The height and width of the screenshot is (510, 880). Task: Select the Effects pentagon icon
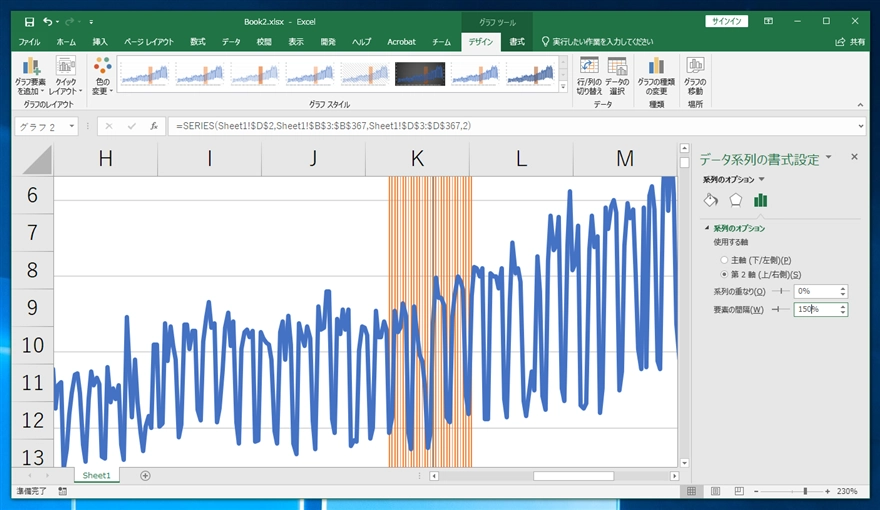735,200
